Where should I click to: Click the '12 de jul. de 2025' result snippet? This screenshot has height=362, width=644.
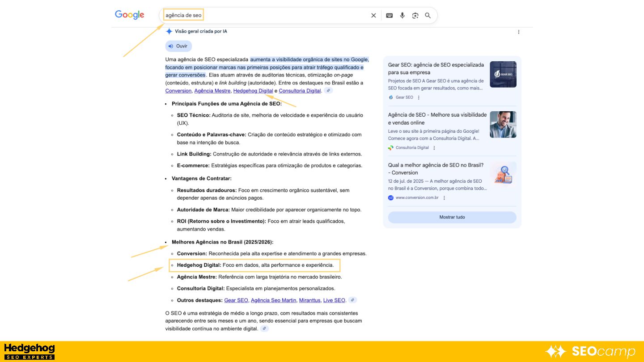(x=438, y=185)
